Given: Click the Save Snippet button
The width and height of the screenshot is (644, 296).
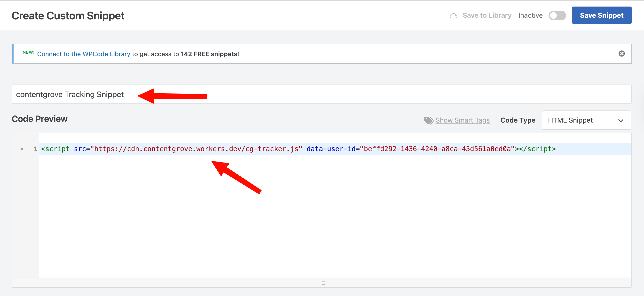Looking at the screenshot, I should pyautogui.click(x=601, y=16).
